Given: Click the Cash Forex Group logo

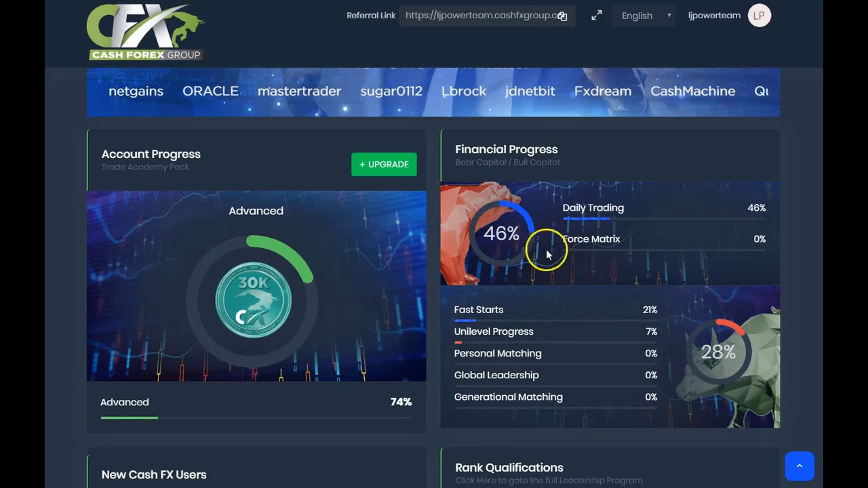Looking at the screenshot, I should tap(146, 32).
